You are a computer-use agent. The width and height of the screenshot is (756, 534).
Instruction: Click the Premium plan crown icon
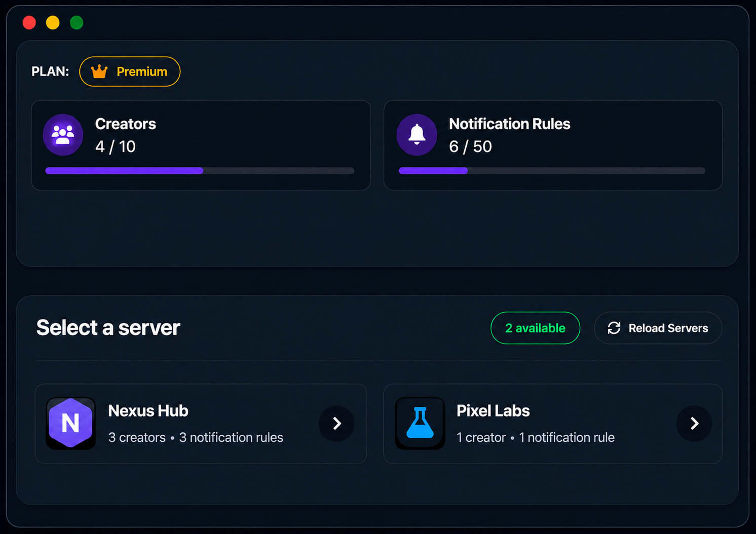(99, 71)
